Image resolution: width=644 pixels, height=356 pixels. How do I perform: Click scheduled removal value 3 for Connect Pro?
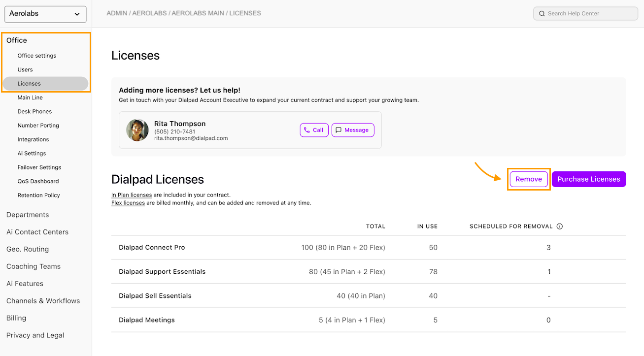549,248
